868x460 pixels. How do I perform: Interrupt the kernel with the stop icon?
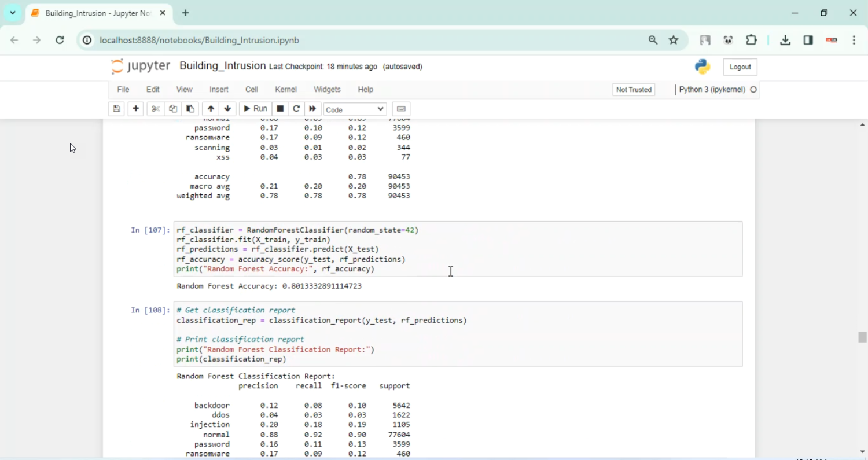tap(280, 109)
